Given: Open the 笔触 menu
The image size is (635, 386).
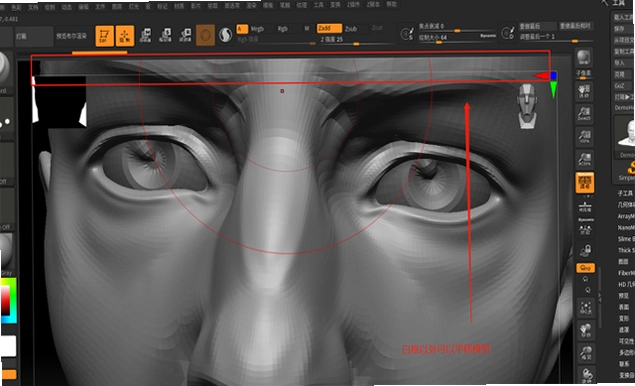Looking at the screenshot, I should click(285, 6).
